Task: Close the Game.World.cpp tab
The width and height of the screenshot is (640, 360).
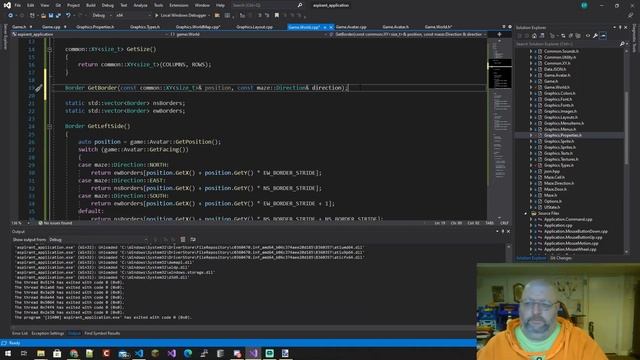Action: [x=331, y=27]
